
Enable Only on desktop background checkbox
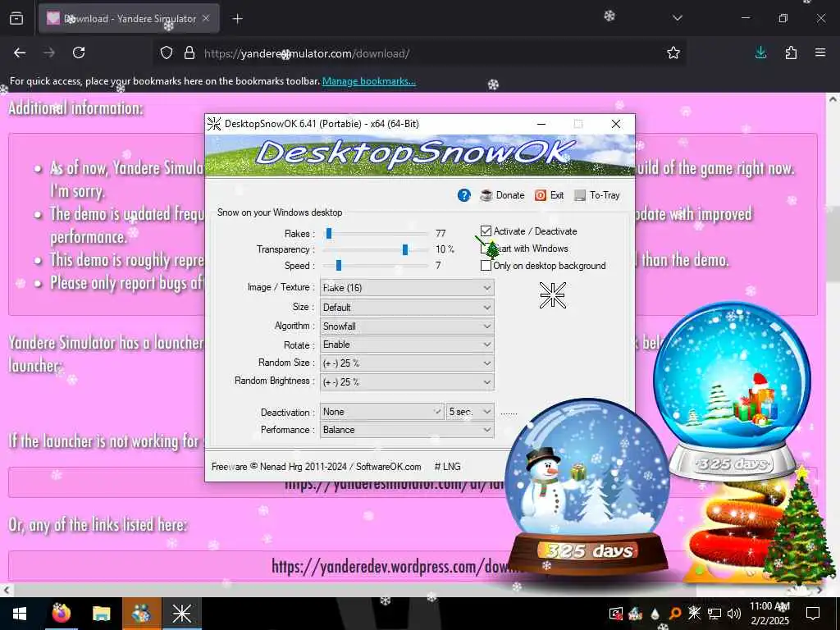[486, 266]
